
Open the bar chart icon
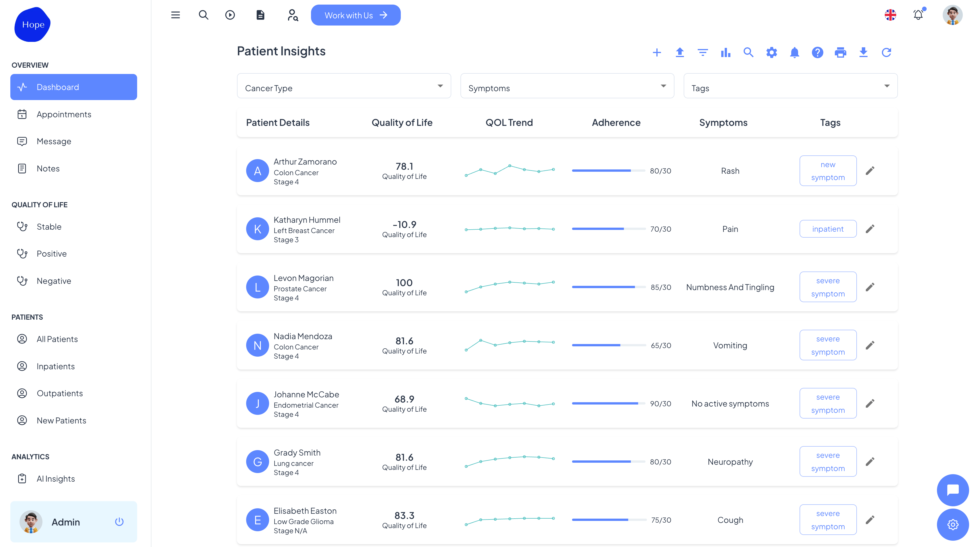coord(726,52)
